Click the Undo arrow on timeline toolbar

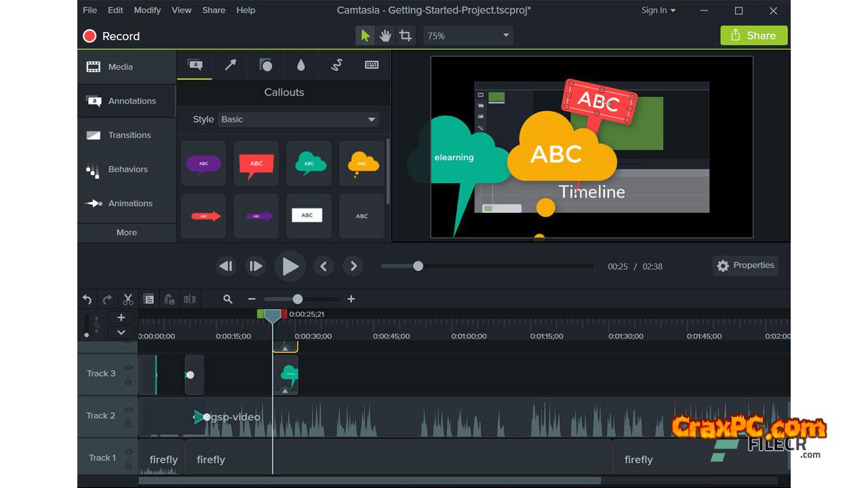(x=87, y=299)
